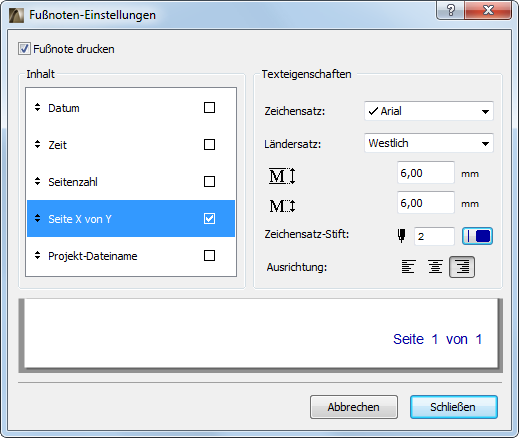This screenshot has height=438, width=519.
Task: Click the upper text height icon
Action: tap(282, 176)
